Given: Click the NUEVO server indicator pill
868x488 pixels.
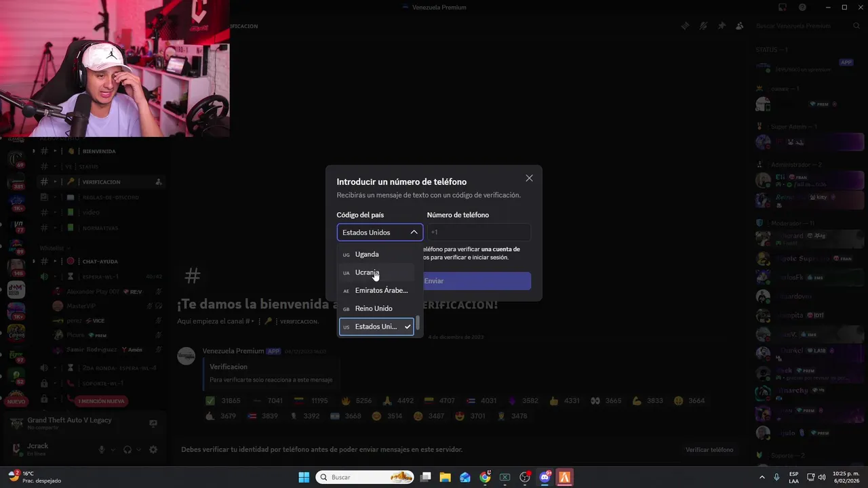Looking at the screenshot, I should pos(16,402).
